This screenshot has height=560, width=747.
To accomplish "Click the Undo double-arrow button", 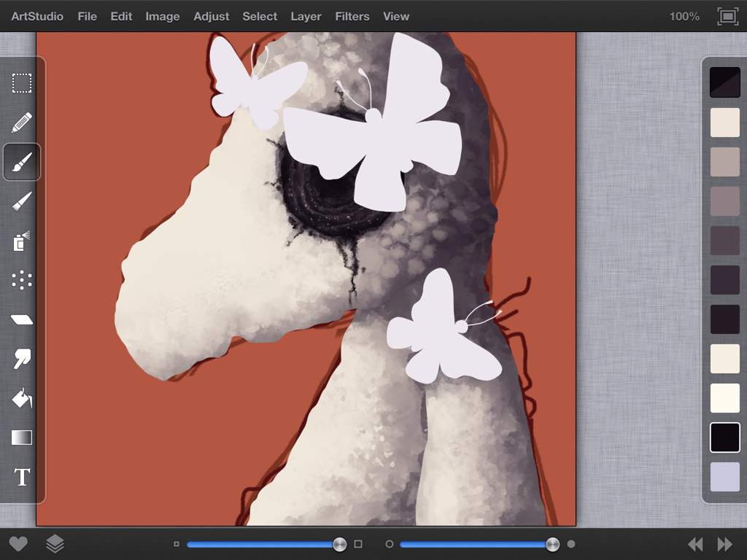I will pyautogui.click(x=695, y=544).
